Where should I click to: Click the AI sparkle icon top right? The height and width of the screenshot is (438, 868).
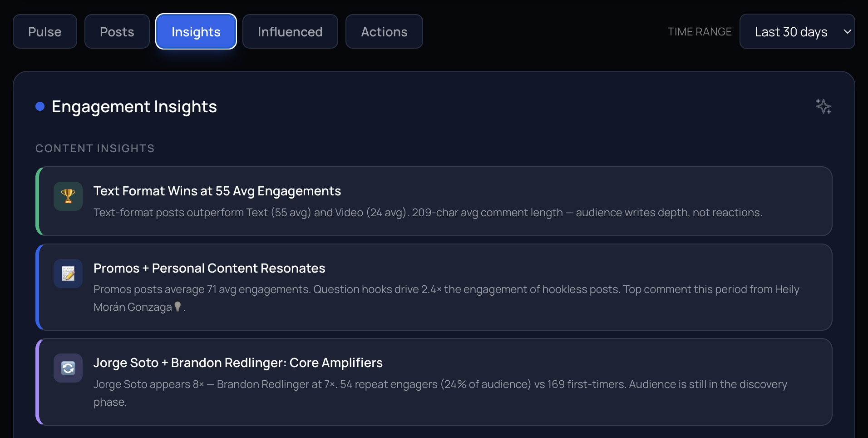(824, 106)
